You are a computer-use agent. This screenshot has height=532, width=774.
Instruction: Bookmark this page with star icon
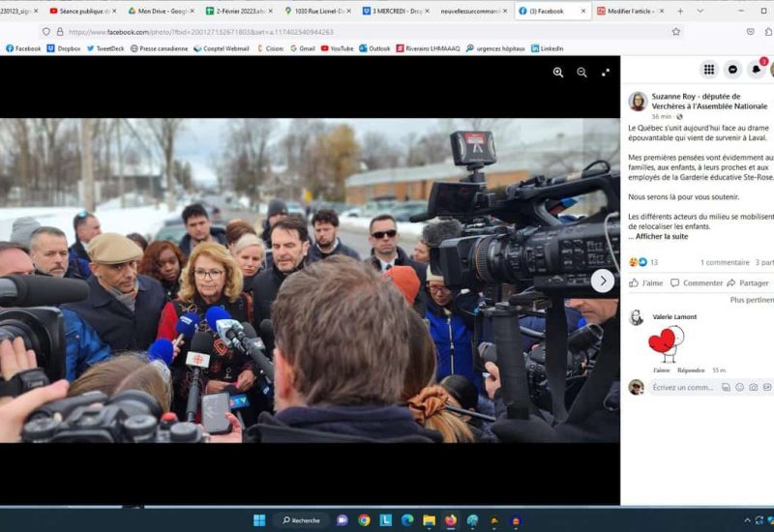675,32
